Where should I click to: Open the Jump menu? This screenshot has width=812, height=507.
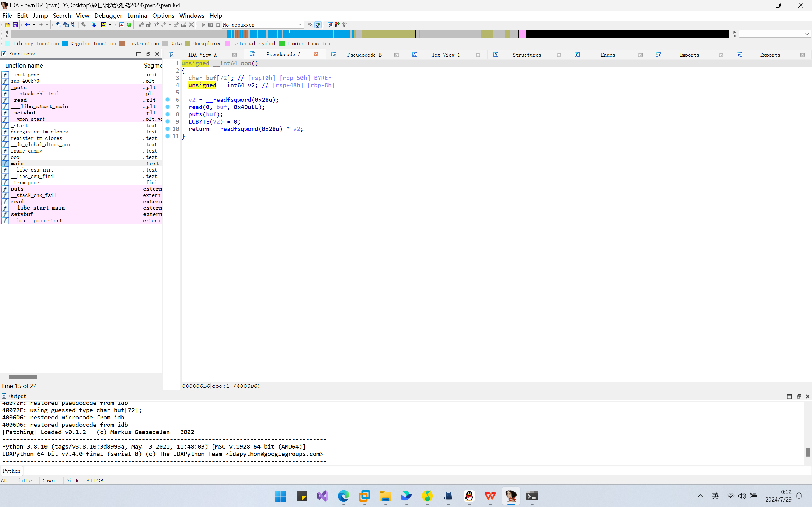point(40,16)
